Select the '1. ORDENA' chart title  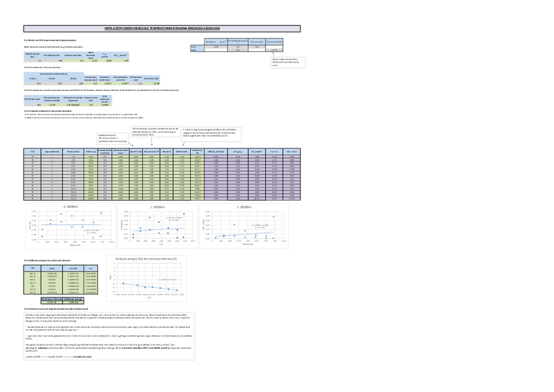pos(157,207)
